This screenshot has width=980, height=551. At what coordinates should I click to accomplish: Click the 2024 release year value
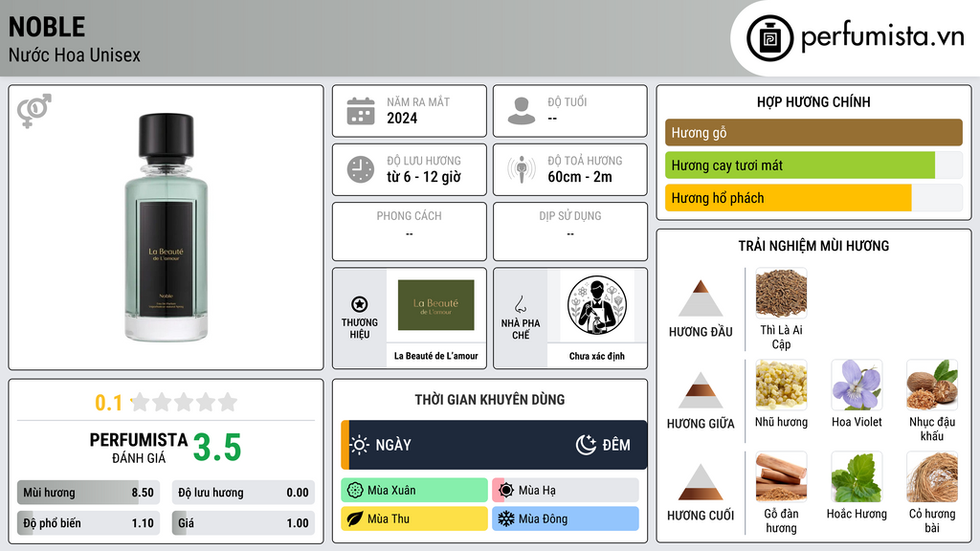click(x=402, y=118)
